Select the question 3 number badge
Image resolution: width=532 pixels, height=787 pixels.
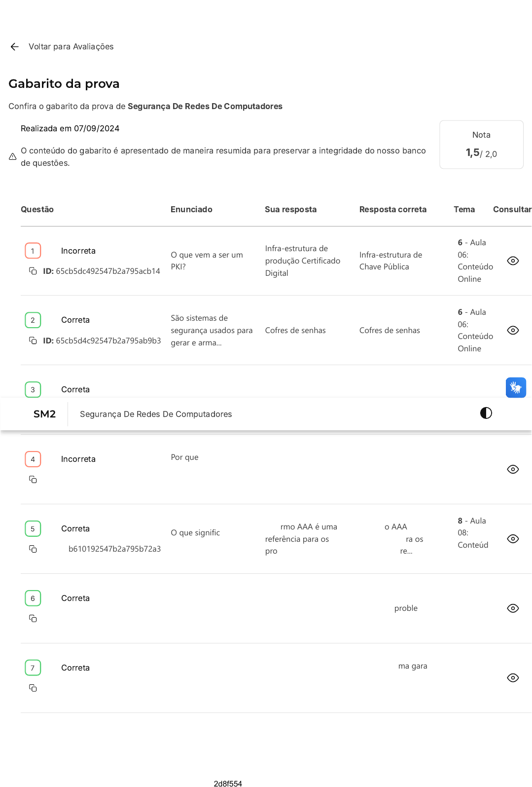(33, 389)
